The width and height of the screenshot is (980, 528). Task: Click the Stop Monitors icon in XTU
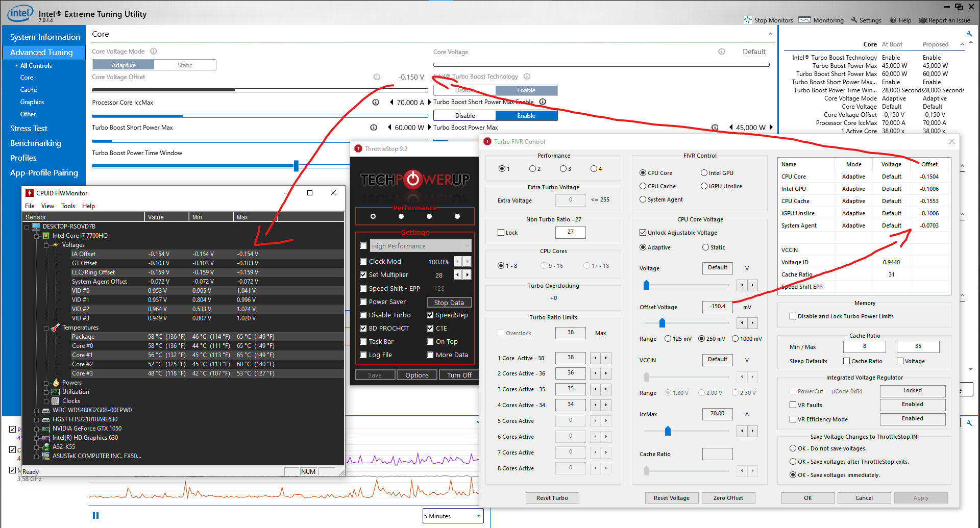coord(748,20)
